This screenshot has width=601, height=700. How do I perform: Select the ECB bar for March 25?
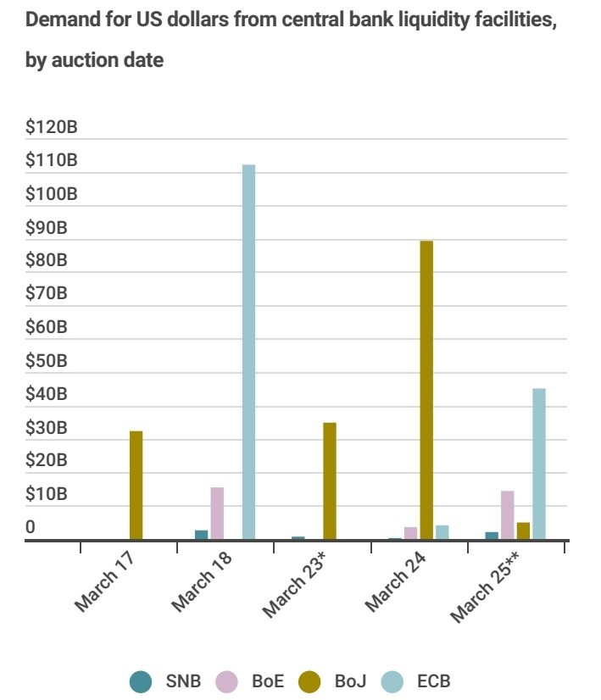[x=539, y=464]
